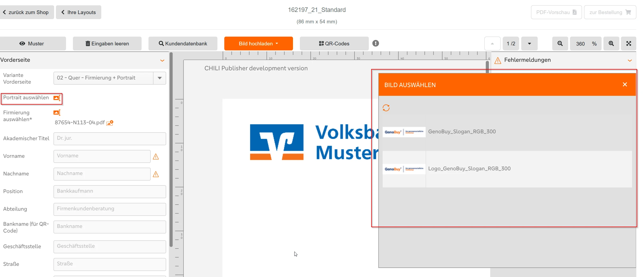Go to next page with down arrow
This screenshot has width=644, height=277.
(529, 44)
